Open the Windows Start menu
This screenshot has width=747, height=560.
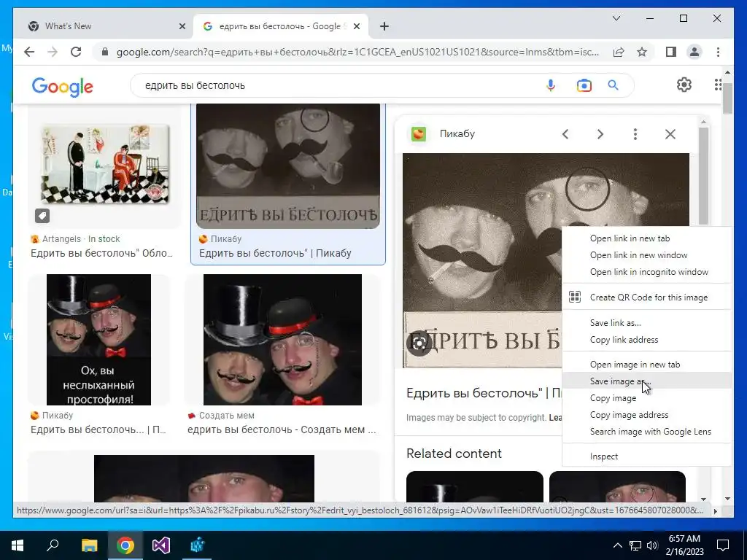(x=18, y=545)
